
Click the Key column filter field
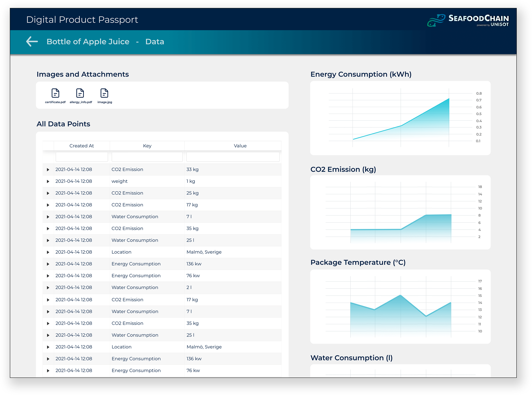click(147, 157)
